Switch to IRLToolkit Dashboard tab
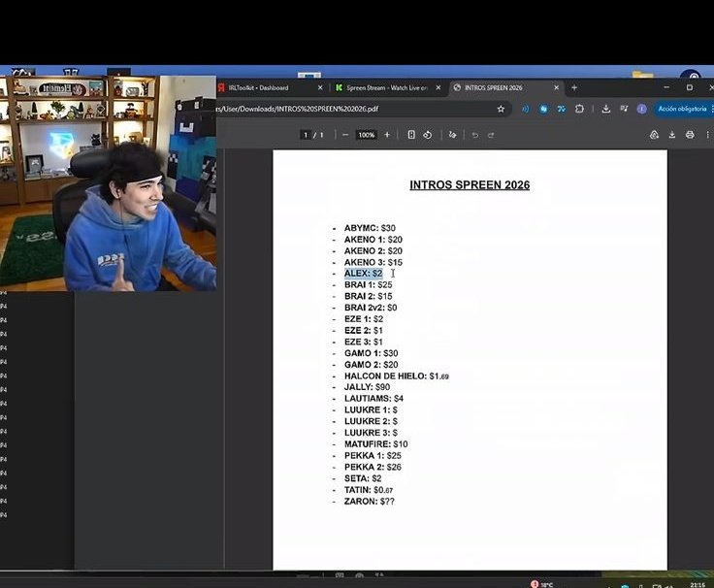The height and width of the screenshot is (588, 714). point(271,88)
